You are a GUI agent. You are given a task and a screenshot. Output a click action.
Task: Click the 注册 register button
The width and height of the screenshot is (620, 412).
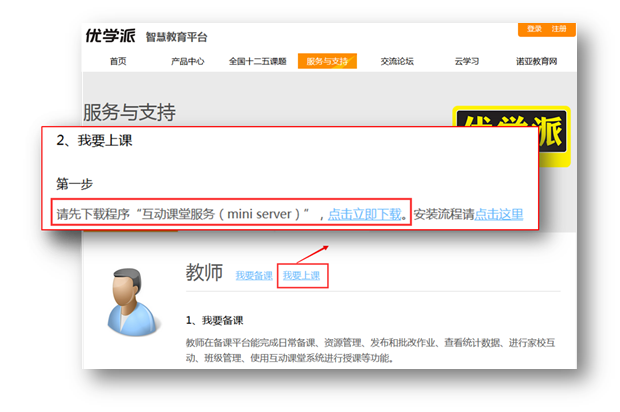pyautogui.click(x=559, y=29)
